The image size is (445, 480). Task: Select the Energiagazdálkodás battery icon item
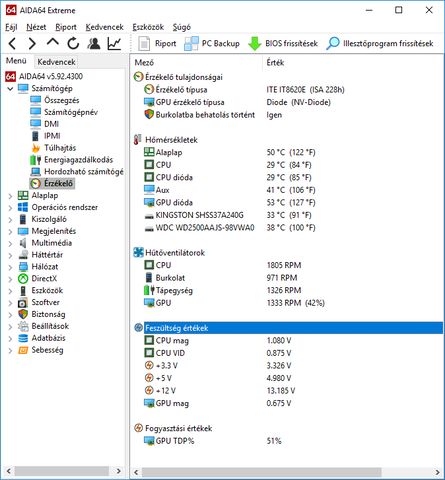click(x=35, y=160)
